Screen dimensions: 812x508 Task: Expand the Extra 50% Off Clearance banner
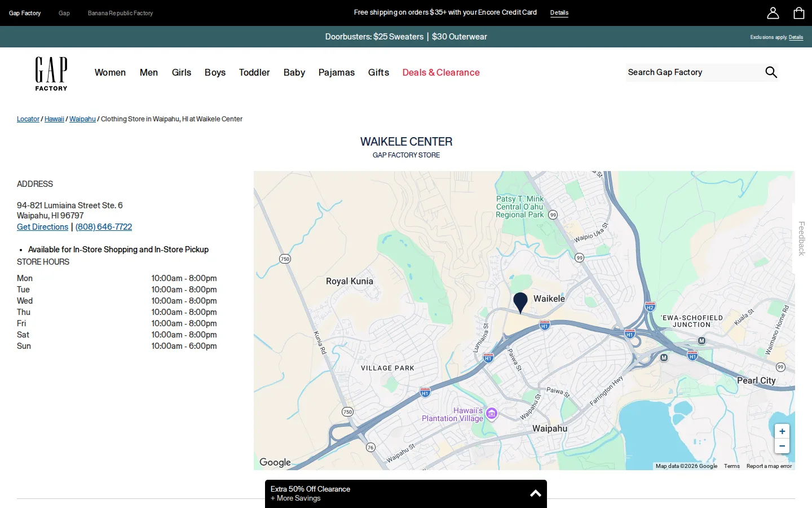click(x=406, y=494)
